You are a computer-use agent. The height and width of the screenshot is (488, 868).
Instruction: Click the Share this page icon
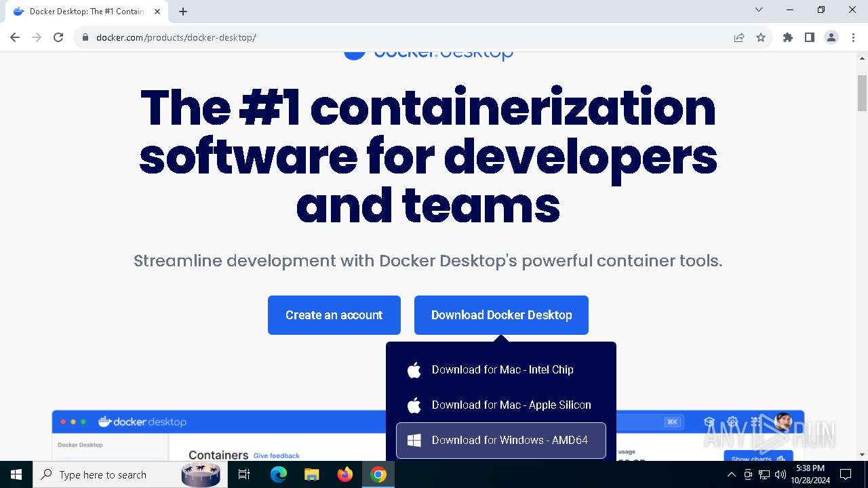click(739, 37)
